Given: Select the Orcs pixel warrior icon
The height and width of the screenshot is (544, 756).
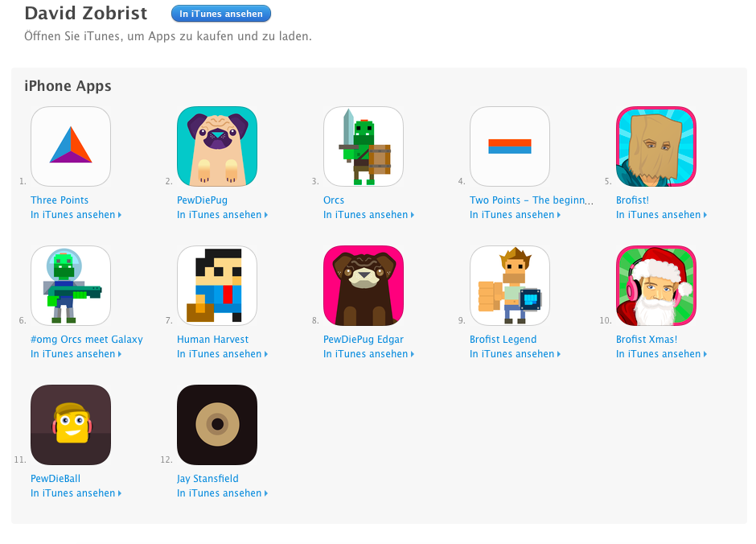Looking at the screenshot, I should click(364, 146).
